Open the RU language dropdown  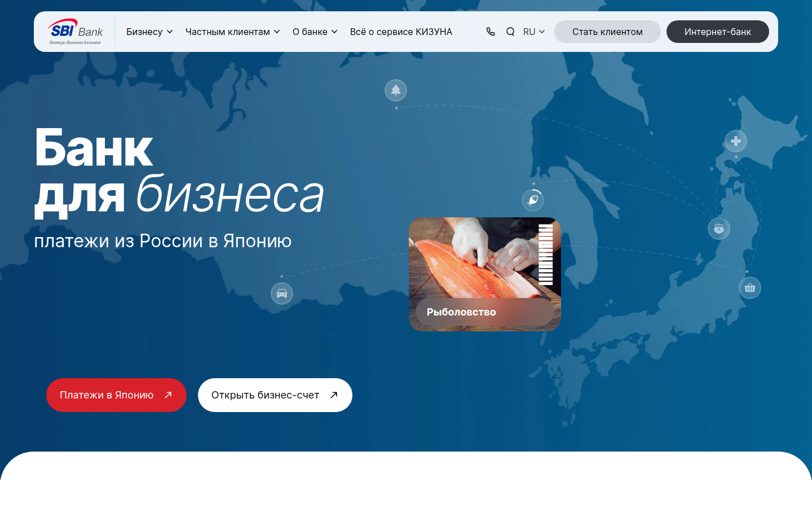click(x=534, y=32)
